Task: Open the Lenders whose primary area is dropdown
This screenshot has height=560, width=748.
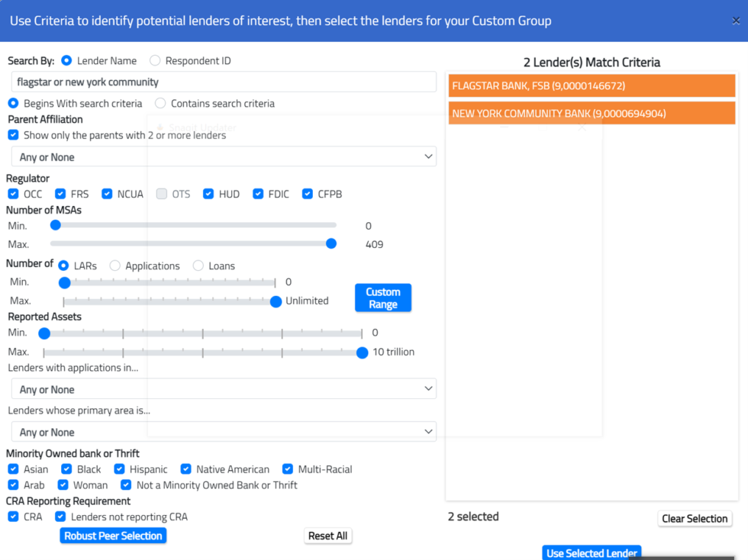Action: point(223,431)
